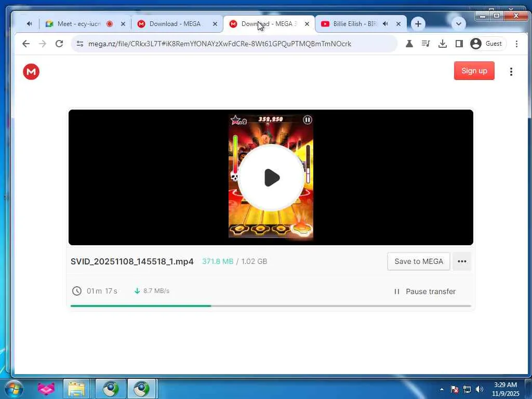532x399 pixels.
Task: Expand the tab search dropdown
Action: [x=458, y=24]
